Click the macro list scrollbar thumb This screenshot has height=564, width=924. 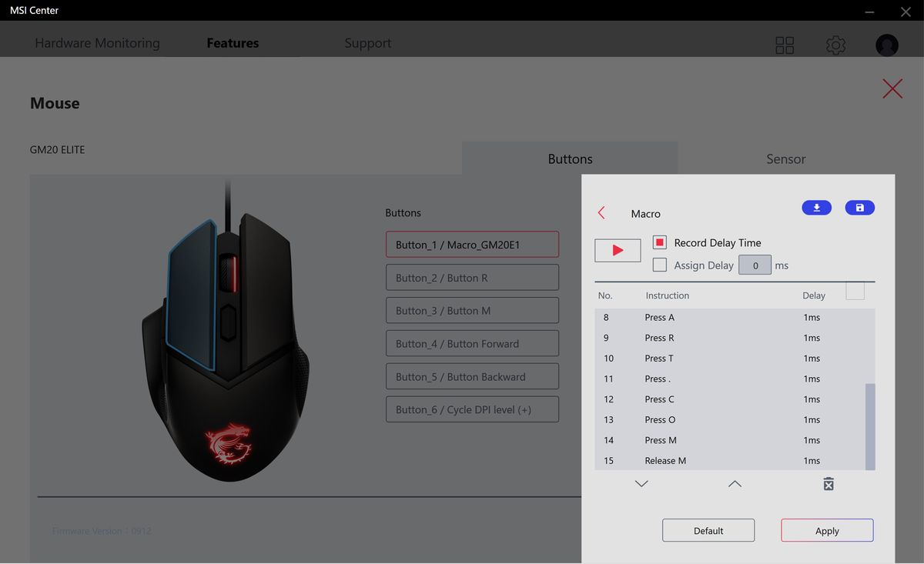pos(870,427)
